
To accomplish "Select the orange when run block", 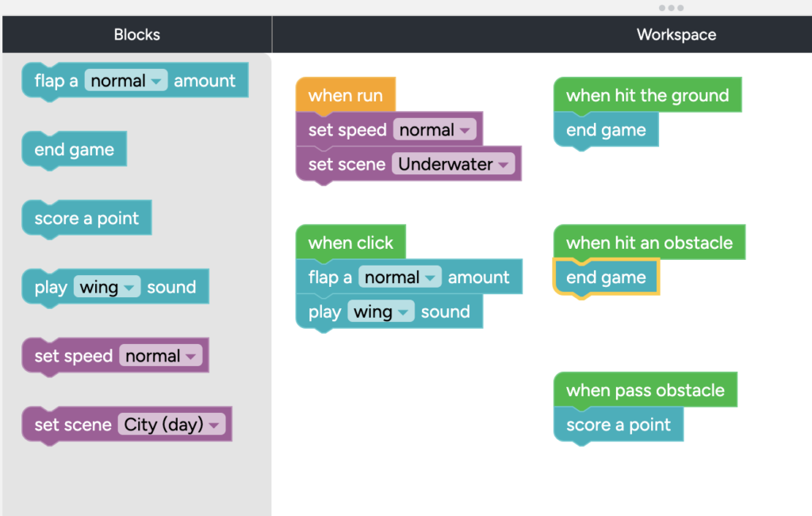I will click(346, 95).
